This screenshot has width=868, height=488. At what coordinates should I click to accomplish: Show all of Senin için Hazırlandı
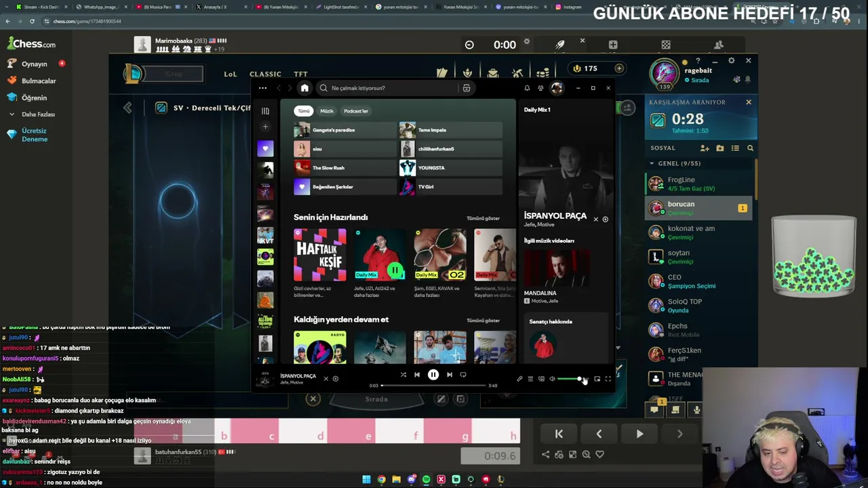coord(483,218)
